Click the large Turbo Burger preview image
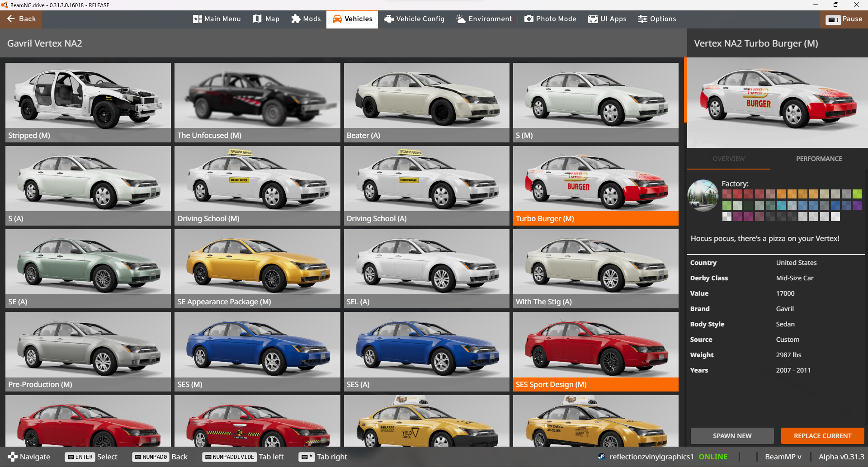This screenshot has width=868, height=467. pos(778,103)
